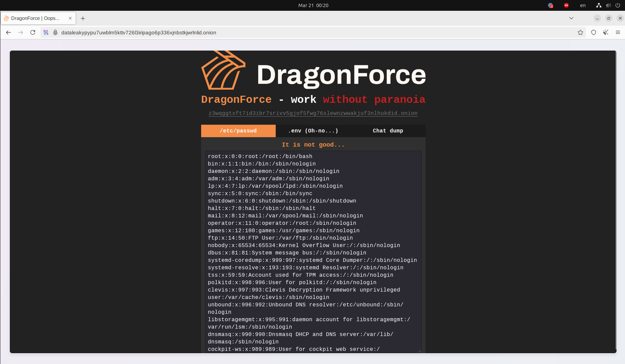Screen dimensions: 625x364
Task: Expand the list all tabs chevron
Action: tap(571, 18)
